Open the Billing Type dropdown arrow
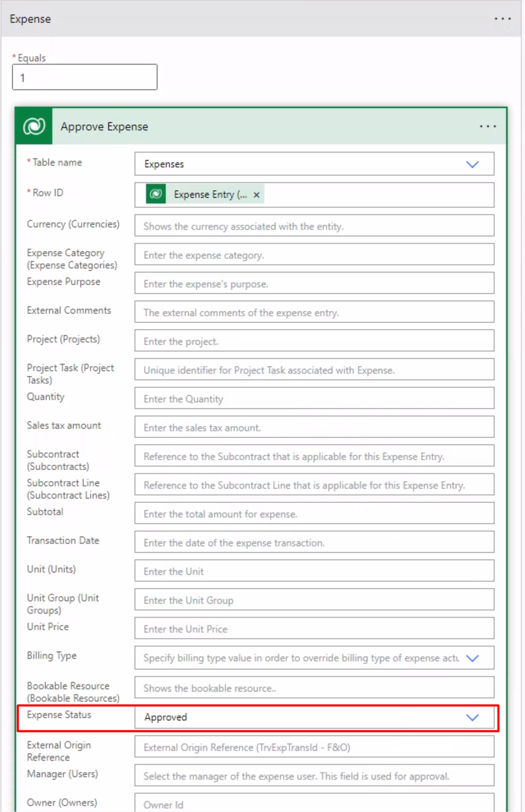This screenshot has width=525, height=812. click(x=472, y=658)
